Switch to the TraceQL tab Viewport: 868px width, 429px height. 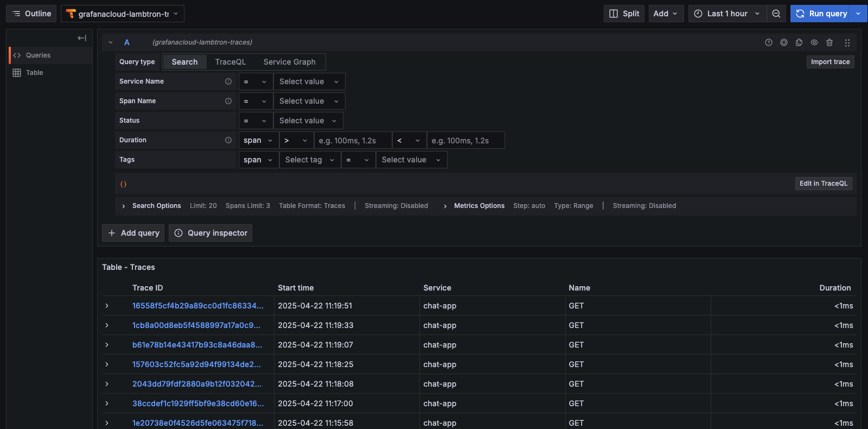pyautogui.click(x=230, y=62)
